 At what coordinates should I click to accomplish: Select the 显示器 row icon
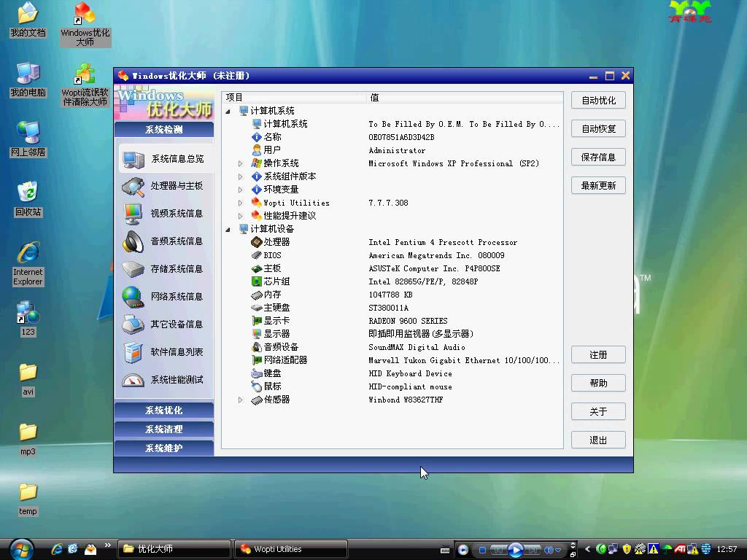pyautogui.click(x=257, y=334)
